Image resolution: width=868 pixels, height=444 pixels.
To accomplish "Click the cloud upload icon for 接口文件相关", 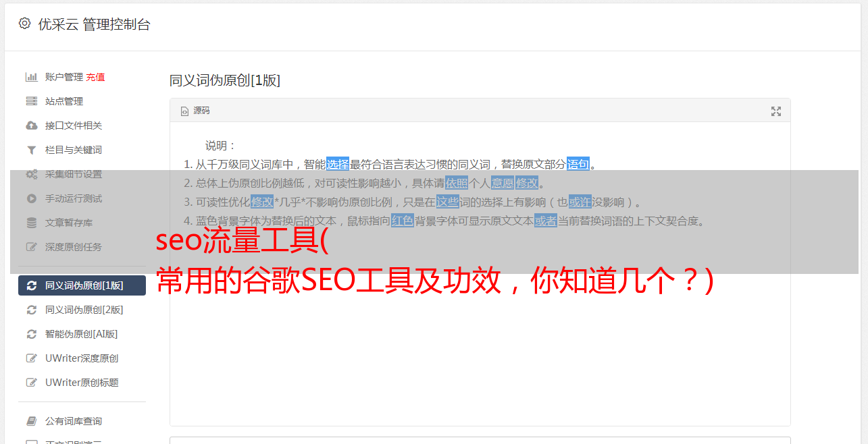I will coord(31,126).
